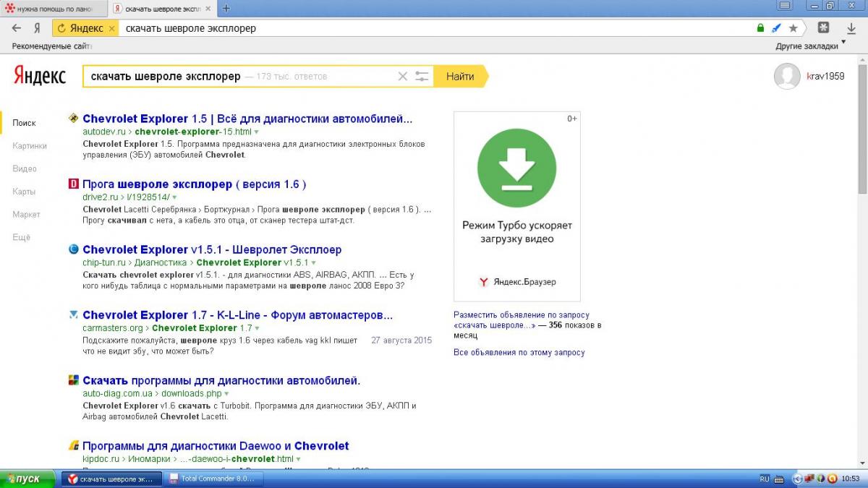Click the drive2.ru red D favicon
The image size is (868, 488).
73,184
